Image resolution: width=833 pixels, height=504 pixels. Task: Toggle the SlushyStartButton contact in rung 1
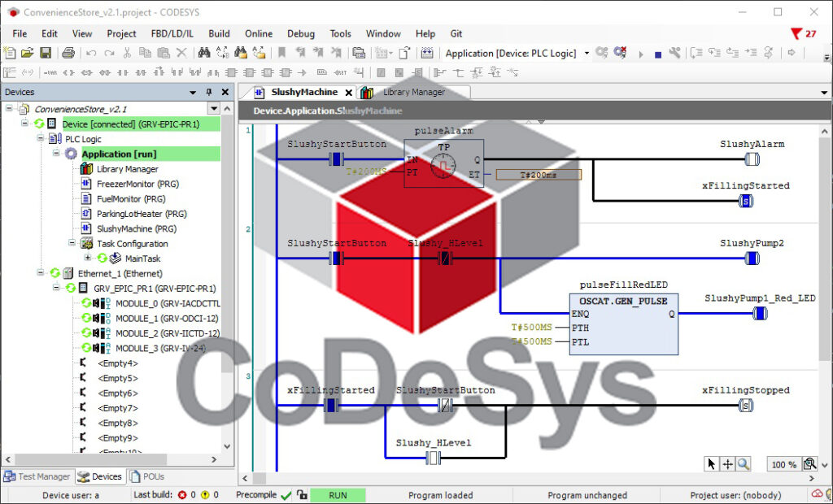pos(337,159)
